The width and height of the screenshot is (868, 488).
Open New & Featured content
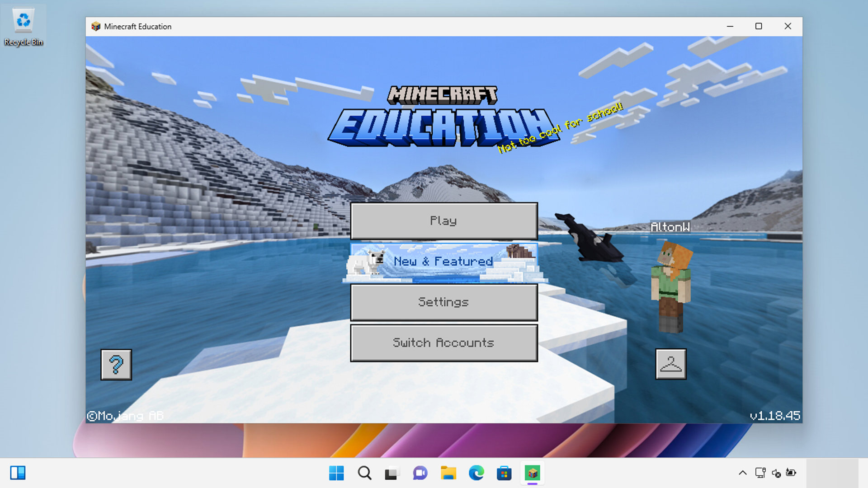point(443,261)
